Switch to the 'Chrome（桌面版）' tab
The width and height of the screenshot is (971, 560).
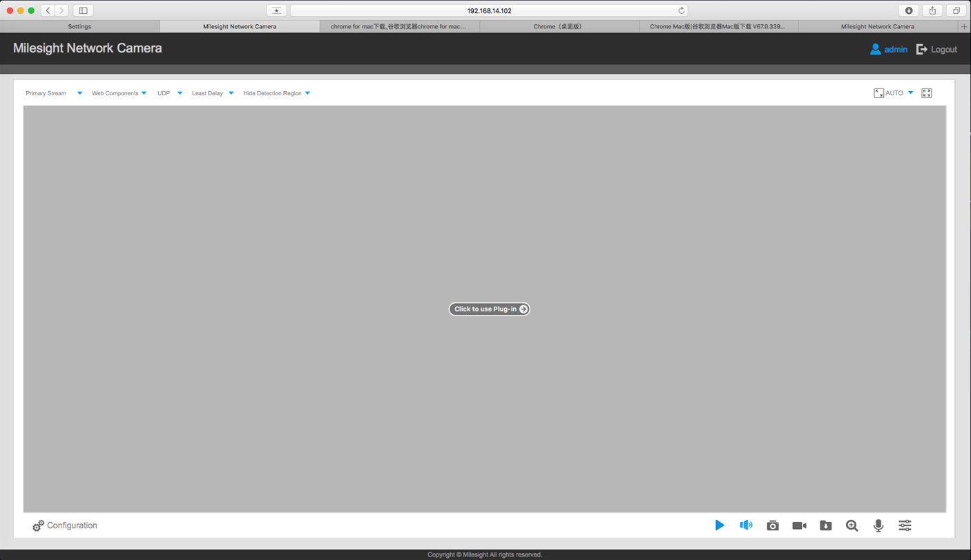[559, 26]
